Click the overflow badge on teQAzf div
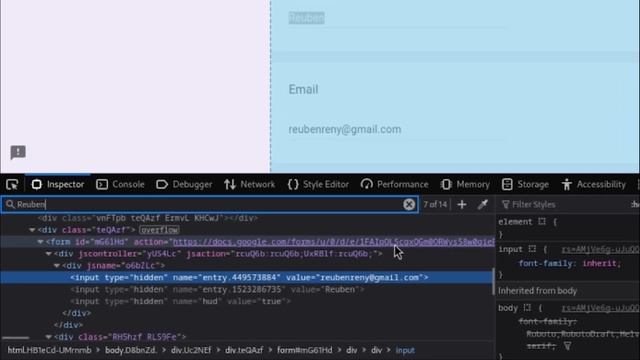Image resolution: width=640 pixels, height=360 pixels. 159,230
